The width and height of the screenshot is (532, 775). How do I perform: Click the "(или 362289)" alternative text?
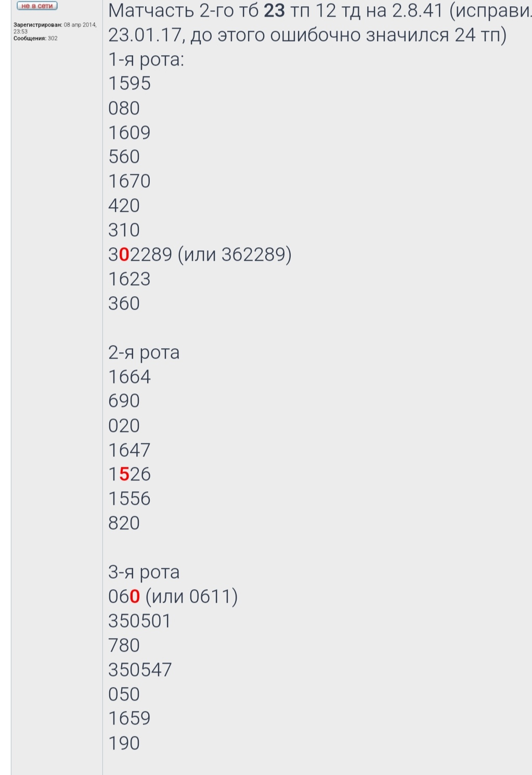(x=235, y=255)
